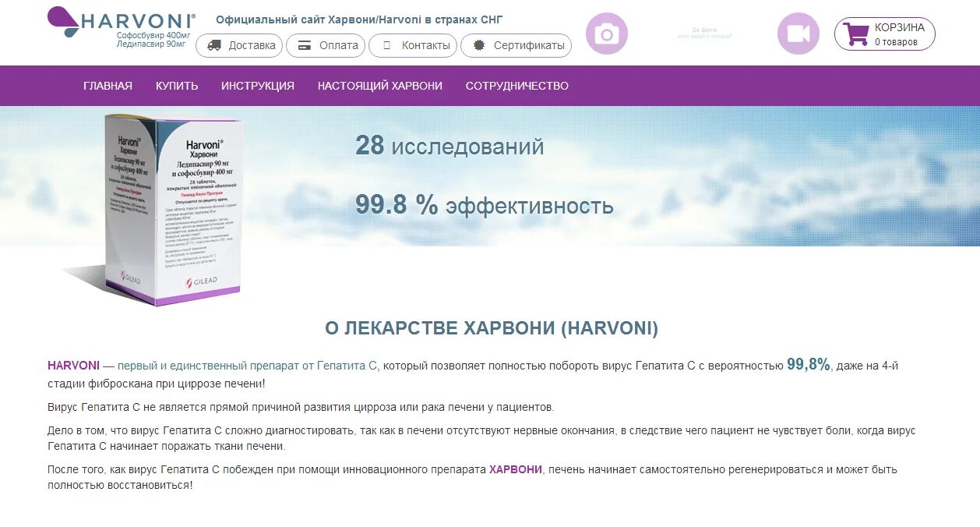Image resolution: width=980 pixels, height=527 pixels.
Task: Click the link 'первый и единственный препарат от Гепатита С'
Action: (248, 365)
